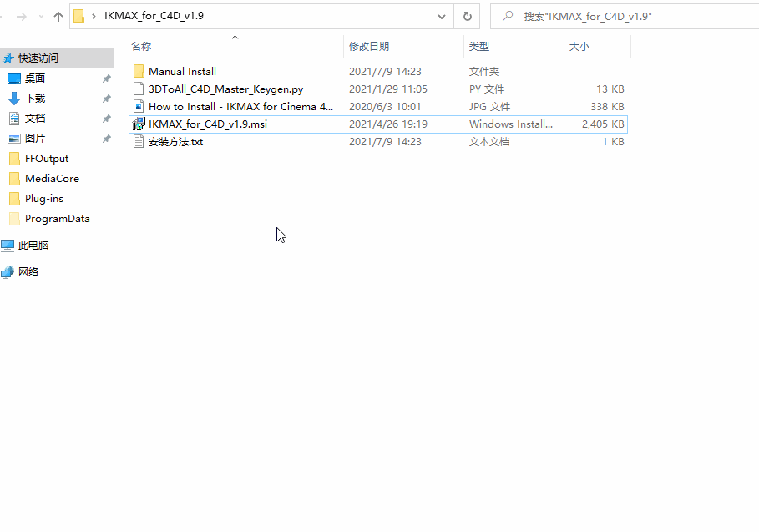Sort files by the 修改日期 column
This screenshot has height=532, width=759.
click(x=369, y=46)
